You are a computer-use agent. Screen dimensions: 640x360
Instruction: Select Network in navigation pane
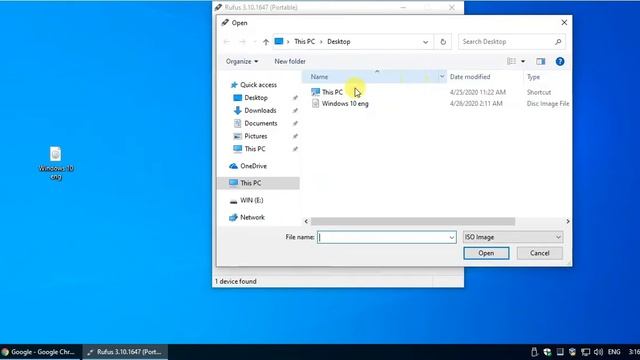click(x=252, y=218)
